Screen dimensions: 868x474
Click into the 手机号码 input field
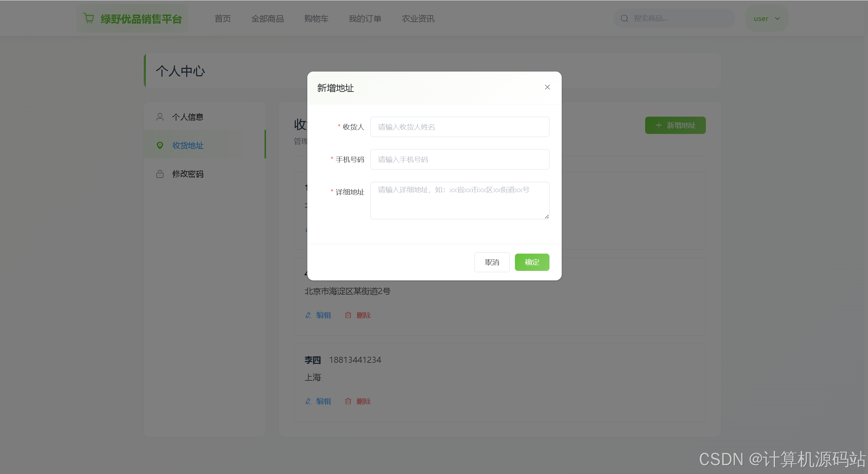460,159
